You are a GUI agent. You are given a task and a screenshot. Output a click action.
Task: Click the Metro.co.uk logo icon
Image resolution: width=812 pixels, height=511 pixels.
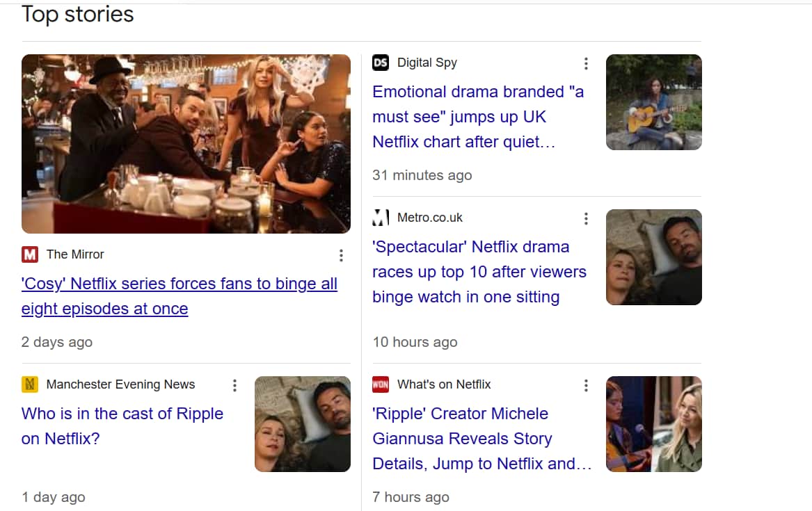click(381, 218)
